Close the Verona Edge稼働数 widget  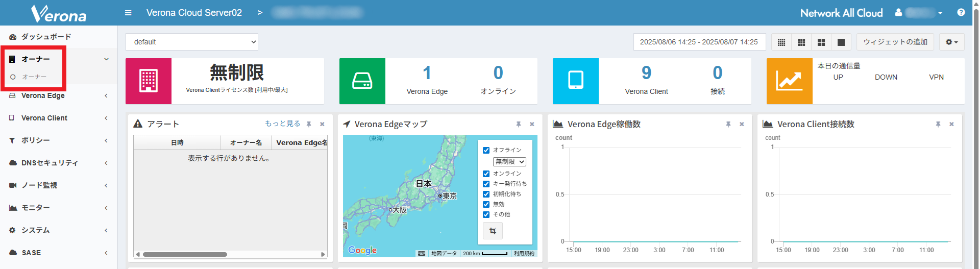pyautogui.click(x=742, y=124)
